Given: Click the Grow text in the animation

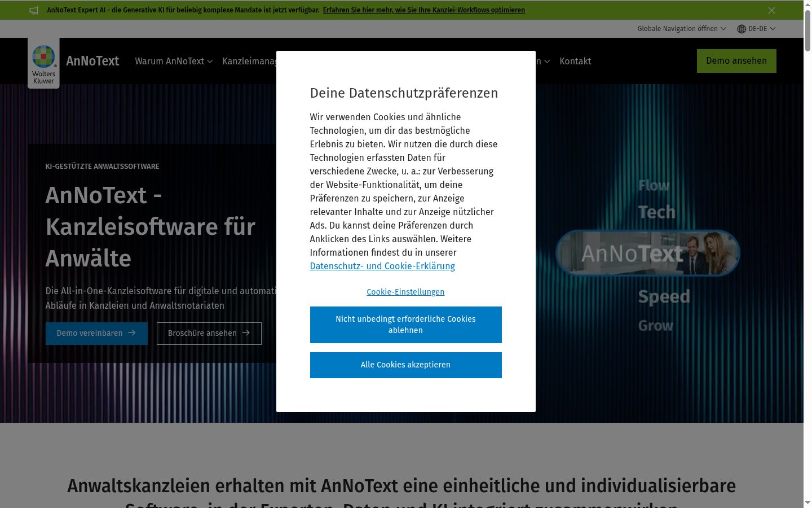Looking at the screenshot, I should pos(655,326).
